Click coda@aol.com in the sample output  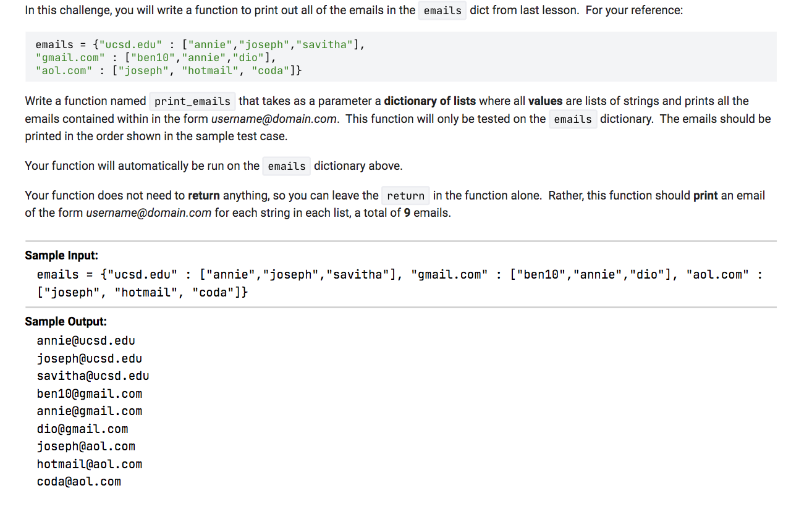coord(78,481)
